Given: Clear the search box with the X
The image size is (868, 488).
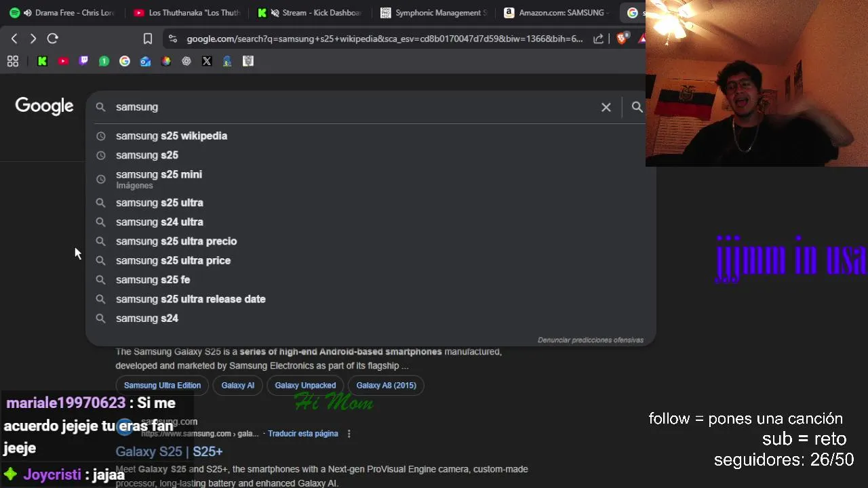Looking at the screenshot, I should point(606,107).
